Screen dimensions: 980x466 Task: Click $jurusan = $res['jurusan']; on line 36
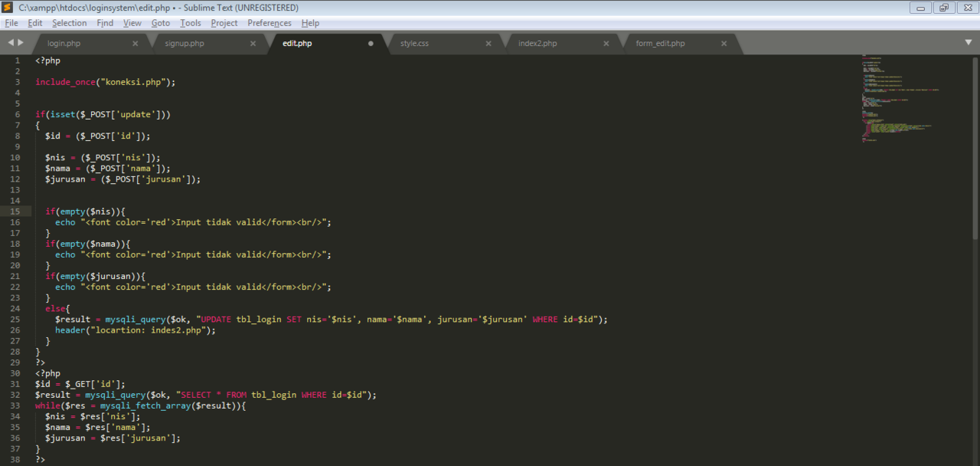[113, 438]
